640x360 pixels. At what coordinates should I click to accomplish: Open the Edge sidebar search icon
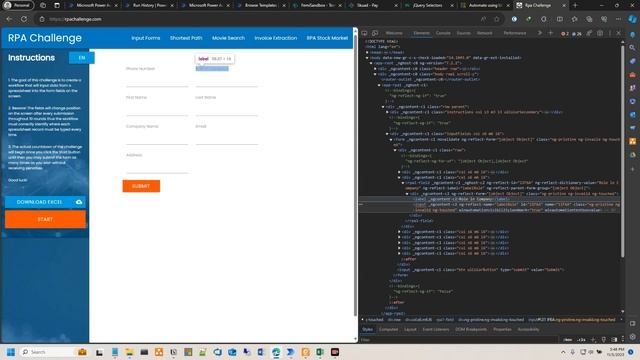tap(632, 48)
